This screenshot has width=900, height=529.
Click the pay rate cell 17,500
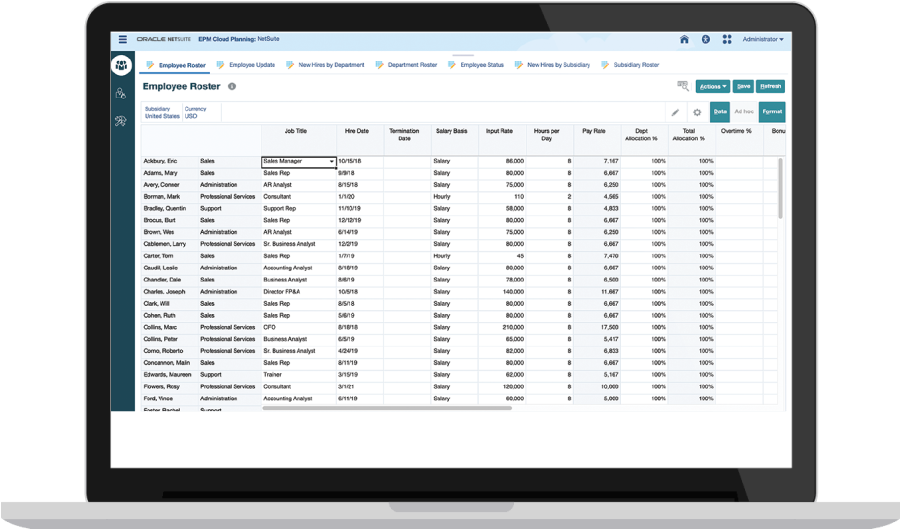[x=597, y=328]
